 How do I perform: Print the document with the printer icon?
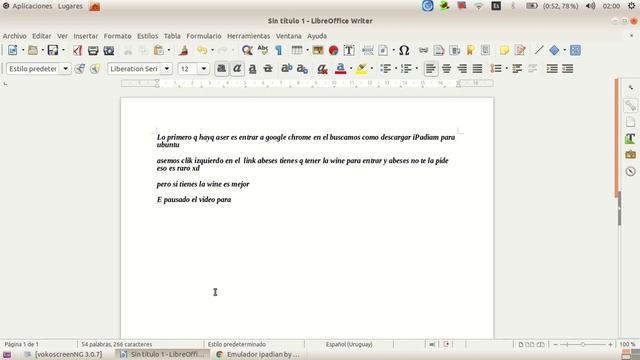pyautogui.click(x=93, y=50)
